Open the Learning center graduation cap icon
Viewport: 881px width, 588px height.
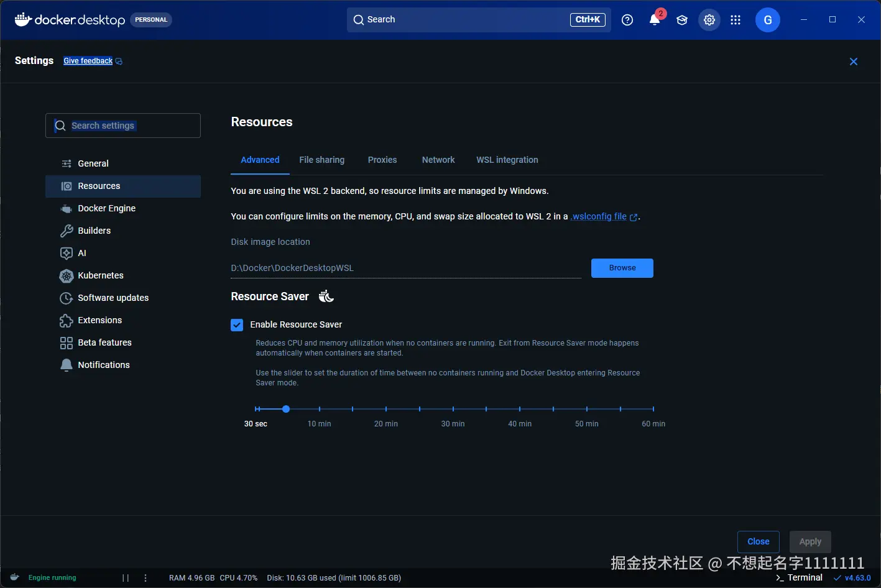point(682,20)
